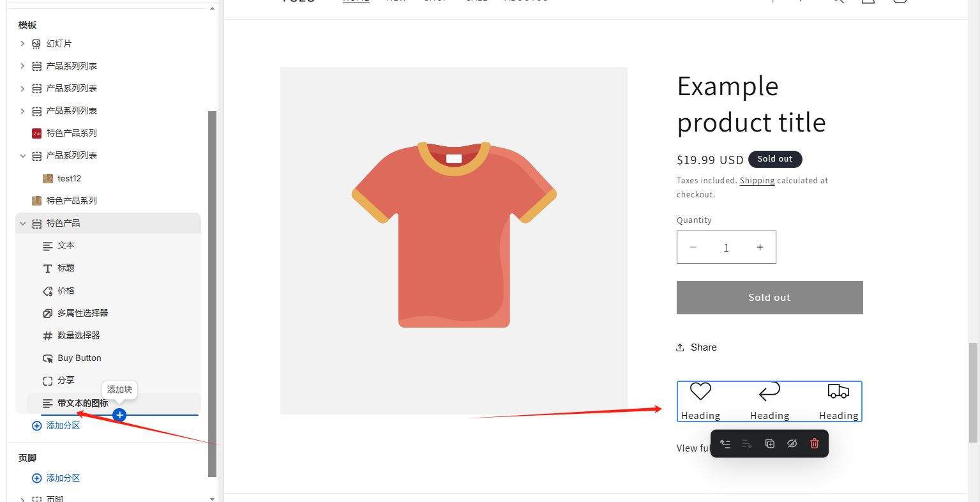Viewport: 980px width, 502px height.
Task: Expand the 幻灯片 section
Action: (x=22, y=43)
